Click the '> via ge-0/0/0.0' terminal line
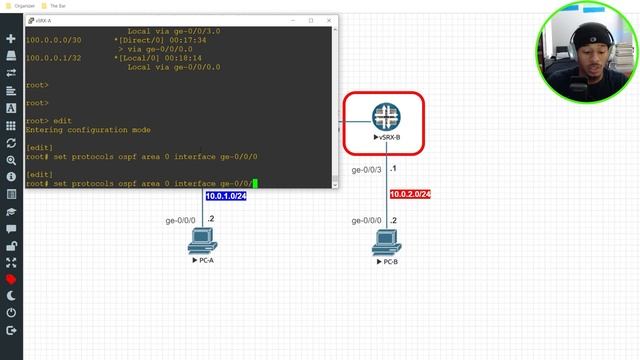640x360 pixels. pos(156,49)
